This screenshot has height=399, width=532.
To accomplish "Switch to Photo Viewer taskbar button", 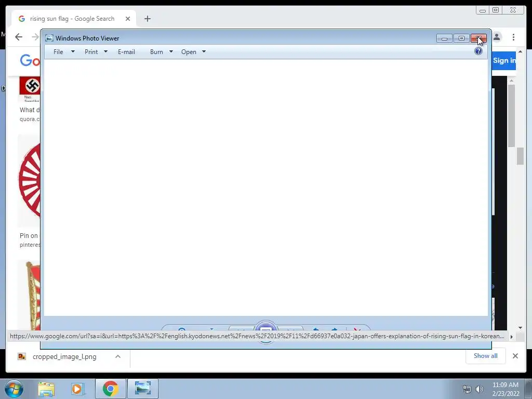I will (x=143, y=389).
